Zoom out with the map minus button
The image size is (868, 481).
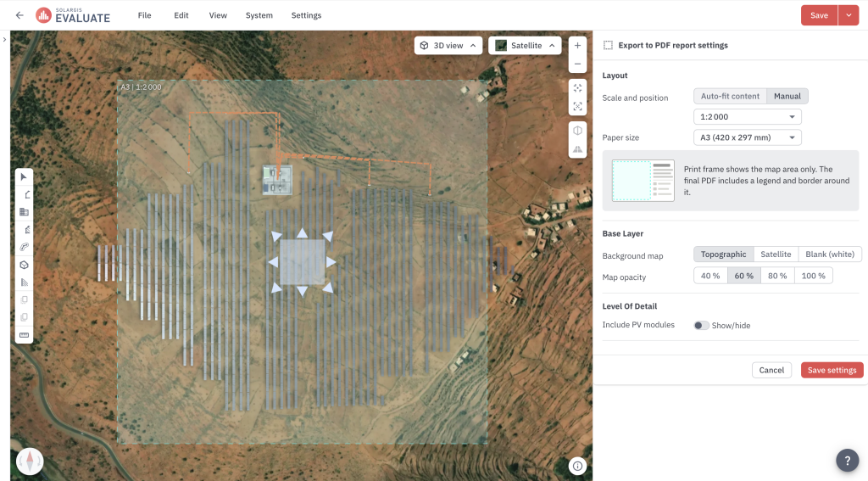(577, 64)
